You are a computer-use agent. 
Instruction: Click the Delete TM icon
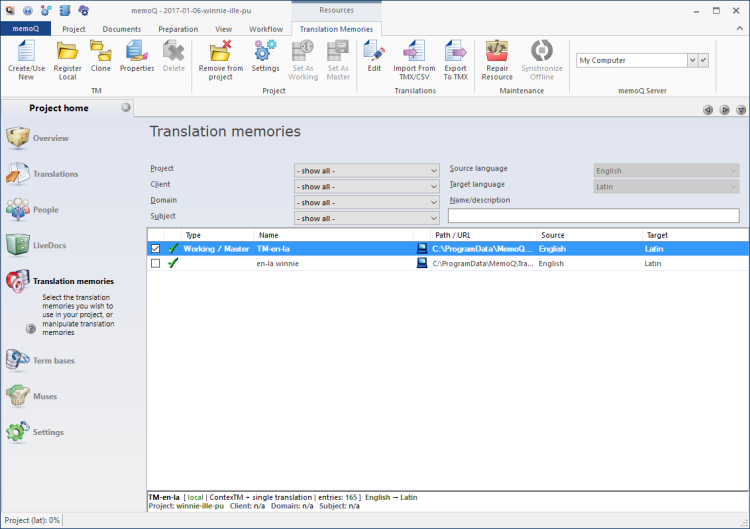click(174, 56)
